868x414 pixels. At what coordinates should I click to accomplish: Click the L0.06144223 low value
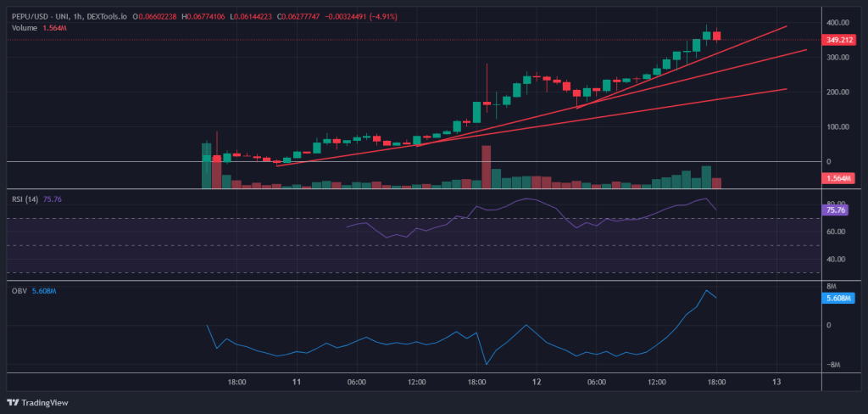click(251, 17)
